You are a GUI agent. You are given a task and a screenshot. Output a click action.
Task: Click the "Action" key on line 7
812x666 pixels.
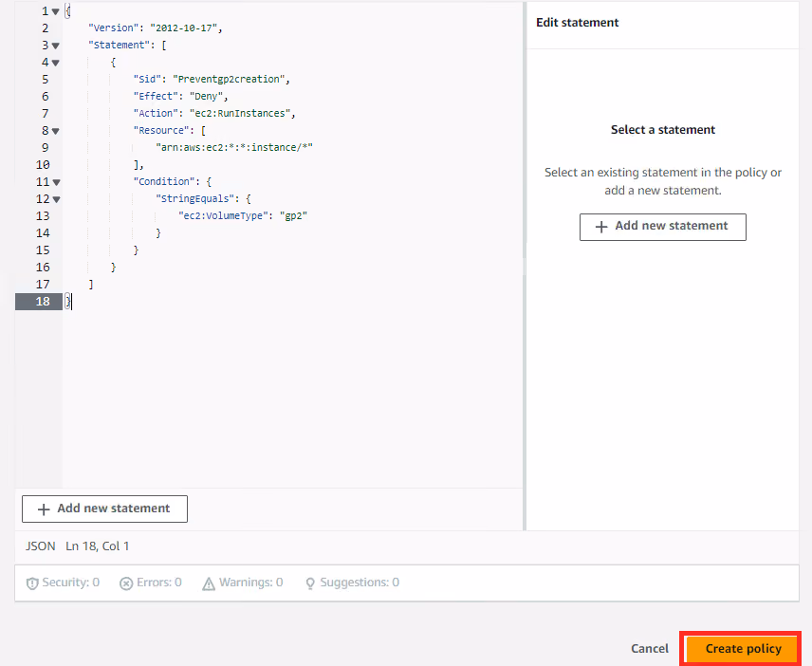(x=156, y=114)
